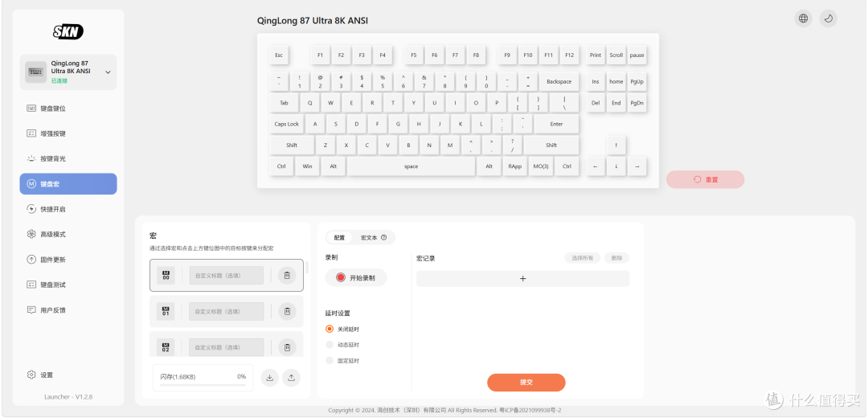Select the M02 macro slot icon
Screen dimensions: 868x418
166,347
